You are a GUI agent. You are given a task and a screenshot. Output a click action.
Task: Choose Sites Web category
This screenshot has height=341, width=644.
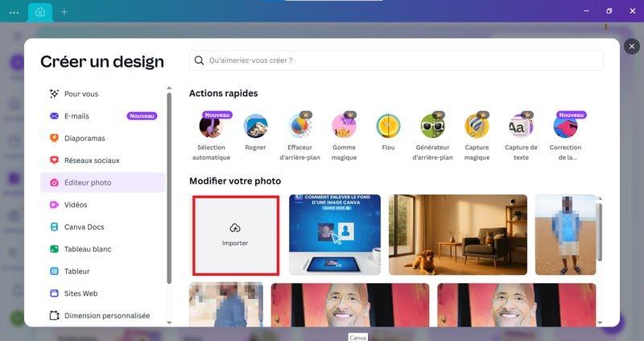pyautogui.click(x=103, y=293)
